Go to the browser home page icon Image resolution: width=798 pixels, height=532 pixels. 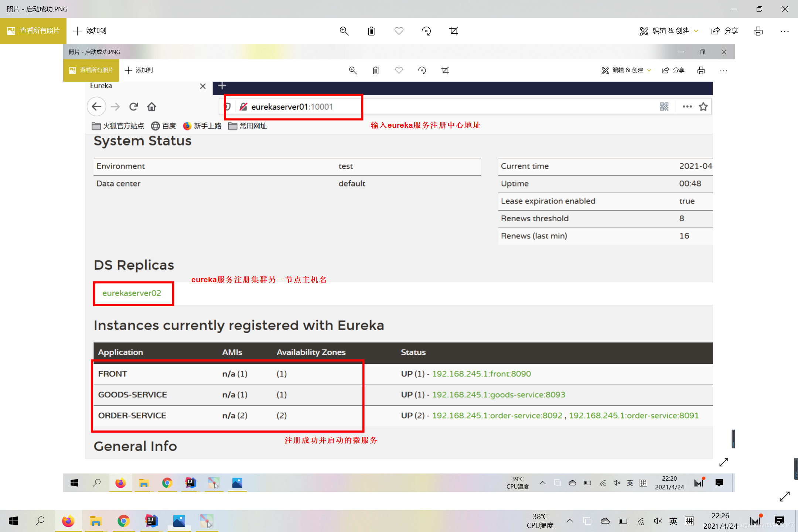coord(151,107)
